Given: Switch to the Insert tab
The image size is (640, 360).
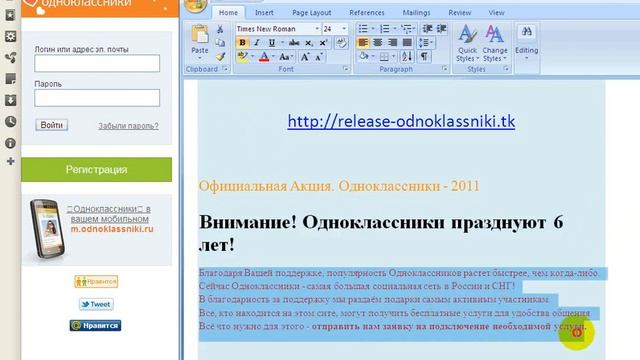Looking at the screenshot, I should (264, 13).
